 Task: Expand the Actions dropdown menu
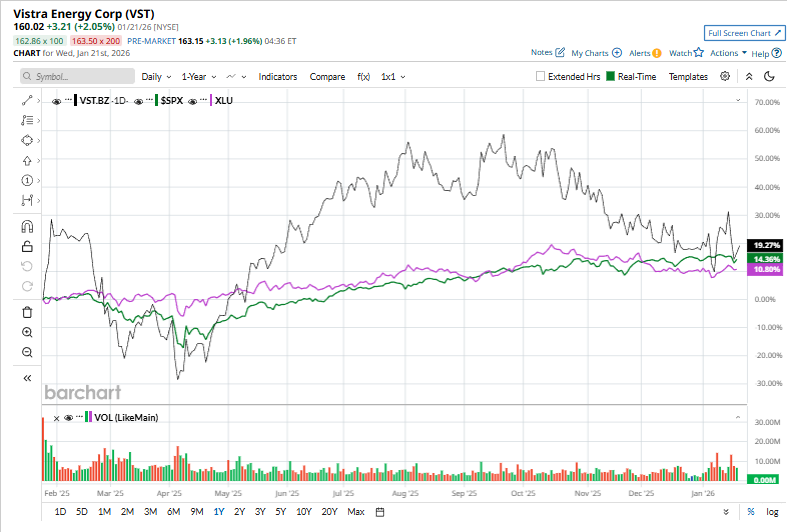(x=728, y=53)
